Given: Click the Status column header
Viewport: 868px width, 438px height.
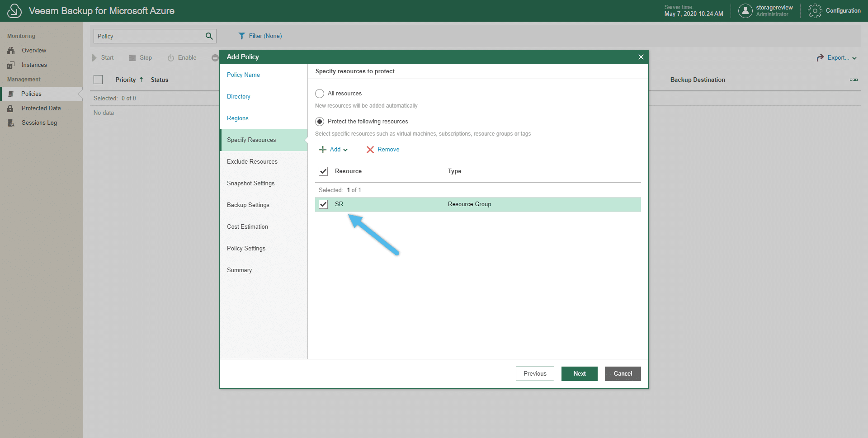Looking at the screenshot, I should click(160, 80).
